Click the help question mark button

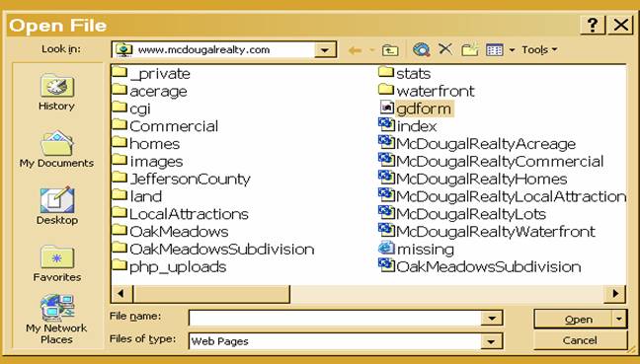coord(593,26)
